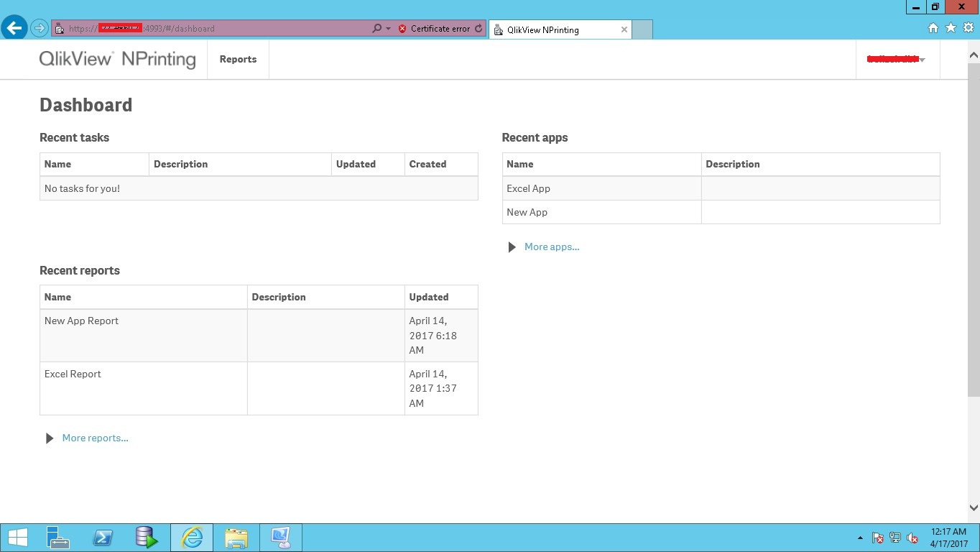Expand the More reports triangle arrow

coord(50,438)
